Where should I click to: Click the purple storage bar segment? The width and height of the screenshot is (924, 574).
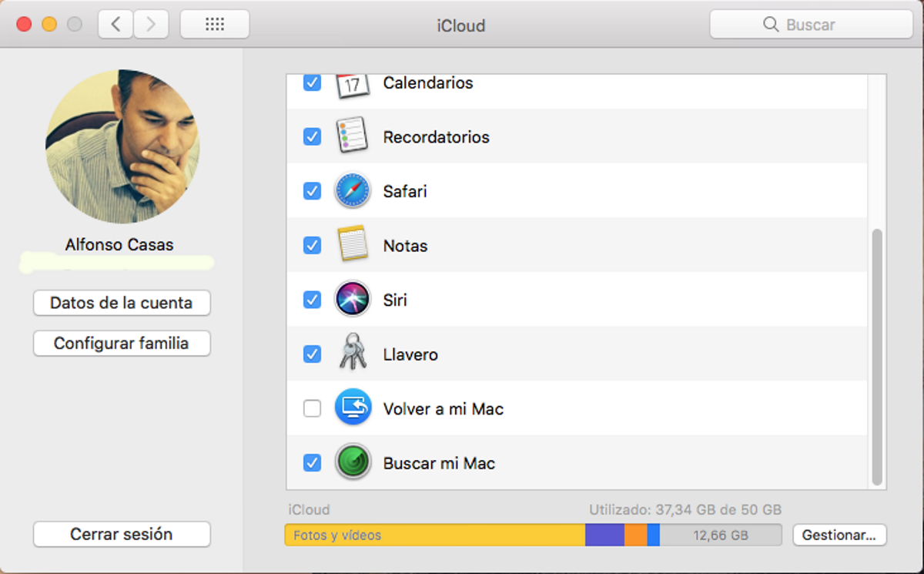coord(604,535)
